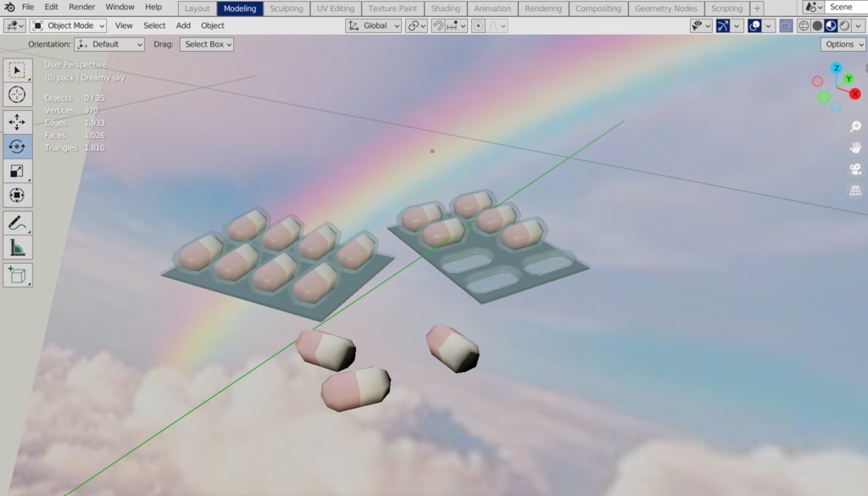Image resolution: width=868 pixels, height=496 pixels.
Task: Open the Drag Select Box dropdown
Action: click(207, 44)
